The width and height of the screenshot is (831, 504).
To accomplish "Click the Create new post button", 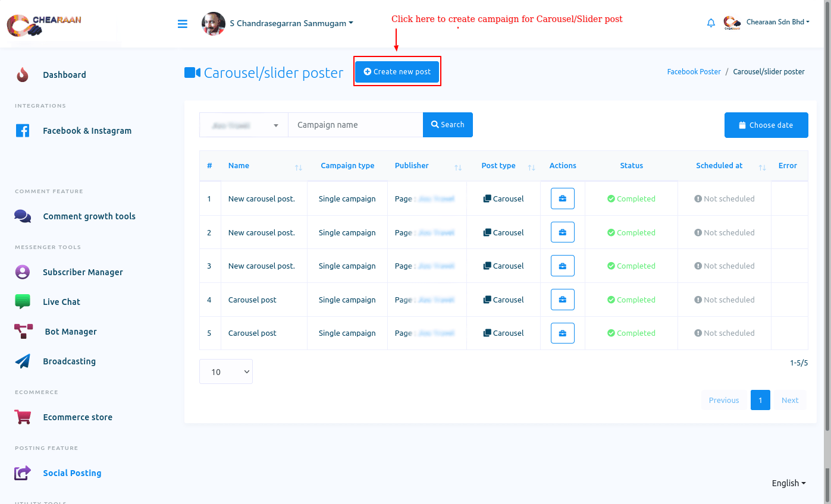I will (x=397, y=71).
